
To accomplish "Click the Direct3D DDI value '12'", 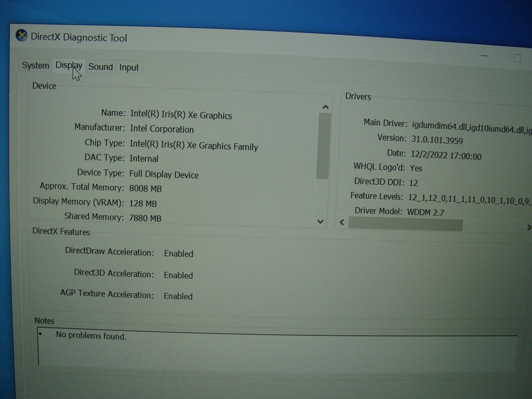I will tap(413, 183).
